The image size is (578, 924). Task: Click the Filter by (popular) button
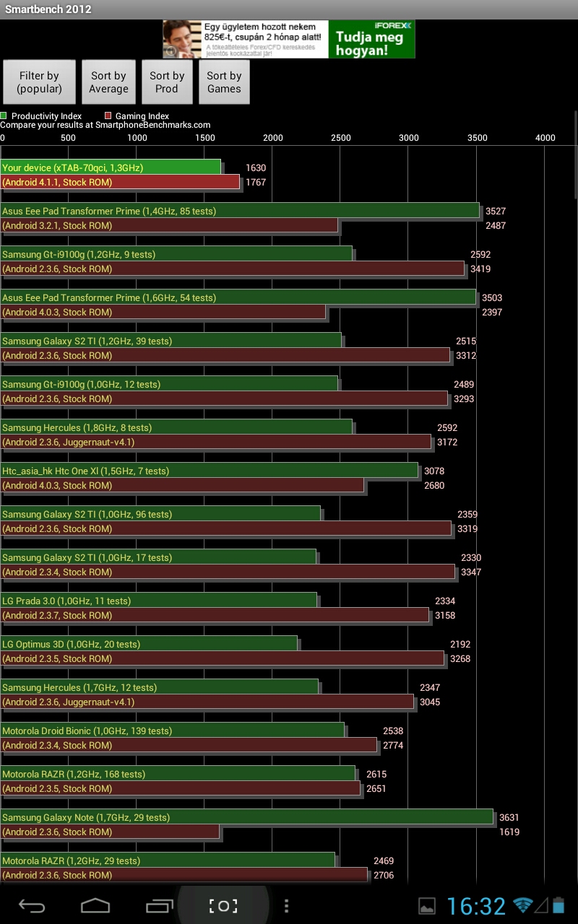40,82
